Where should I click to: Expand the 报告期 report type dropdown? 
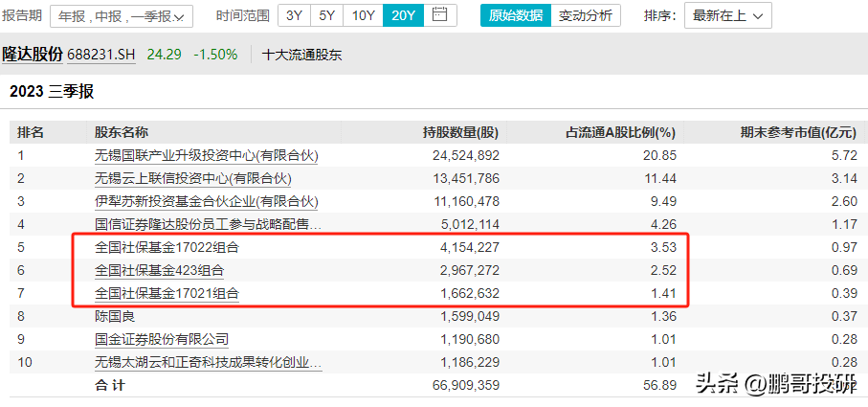point(120,16)
